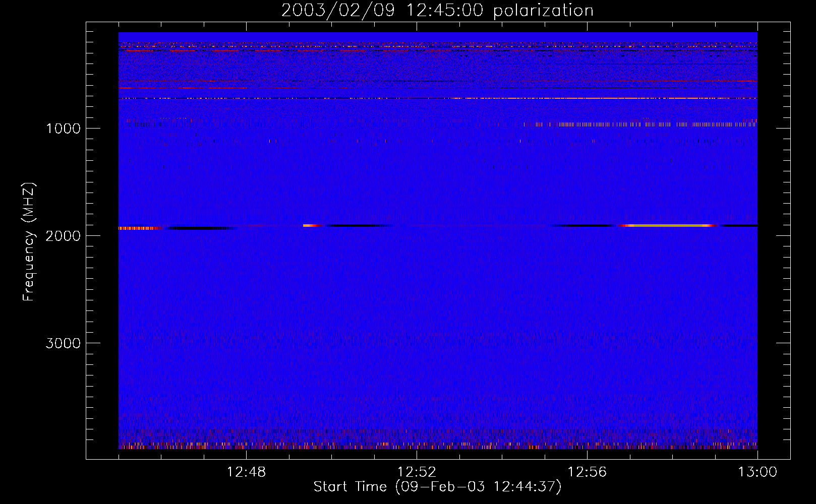Viewport: 816px width, 504px height.
Task: Click the 3000 frequency tick label
Action: coord(63,343)
